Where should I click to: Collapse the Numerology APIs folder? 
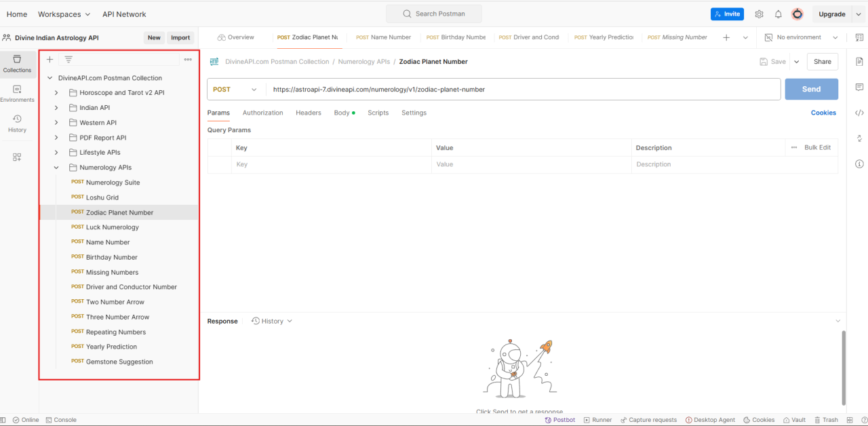pyautogui.click(x=56, y=168)
